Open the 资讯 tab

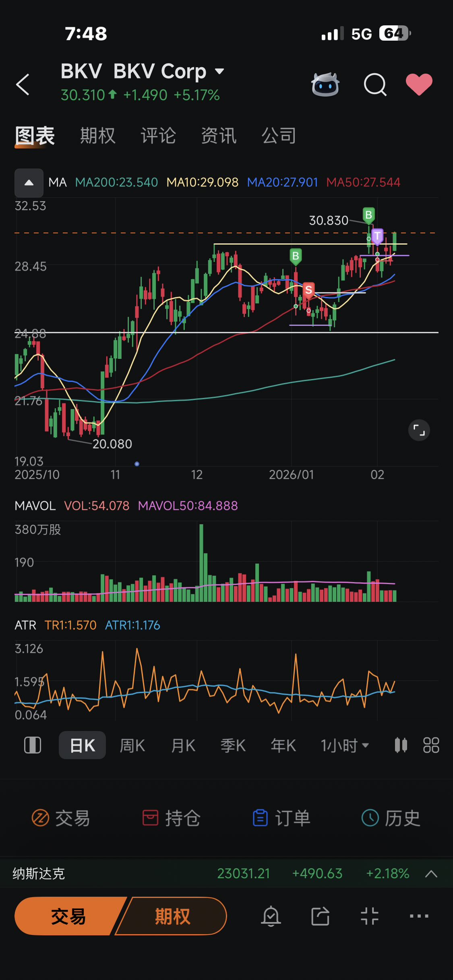click(219, 136)
